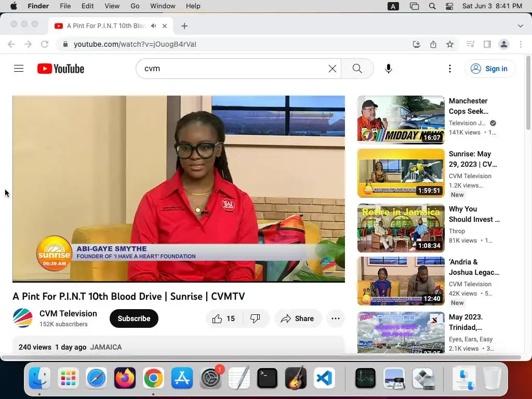This screenshot has width=532, height=399.
Task: Open Terminal from the Dock
Action: tap(268, 378)
